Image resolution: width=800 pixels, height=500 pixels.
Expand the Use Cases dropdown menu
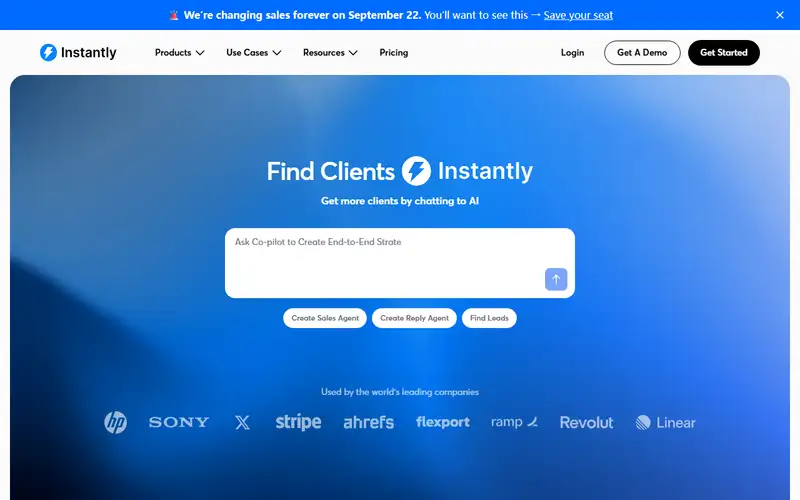pyautogui.click(x=254, y=53)
